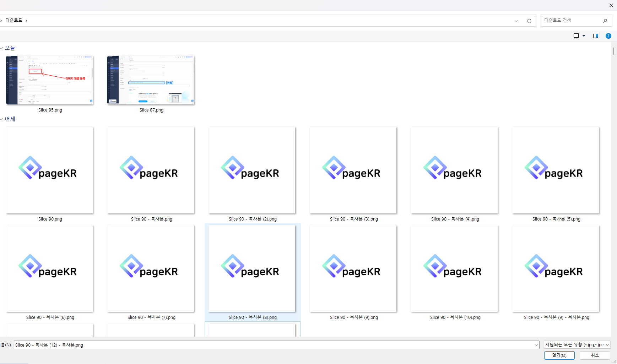Click the file name label Slice 90.png
The image size is (617, 364).
click(x=50, y=219)
